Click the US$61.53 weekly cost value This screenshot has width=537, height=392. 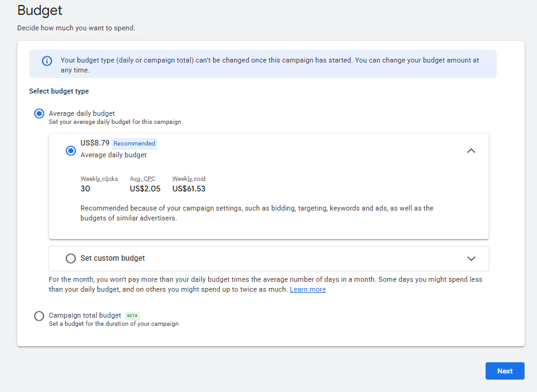click(x=189, y=189)
